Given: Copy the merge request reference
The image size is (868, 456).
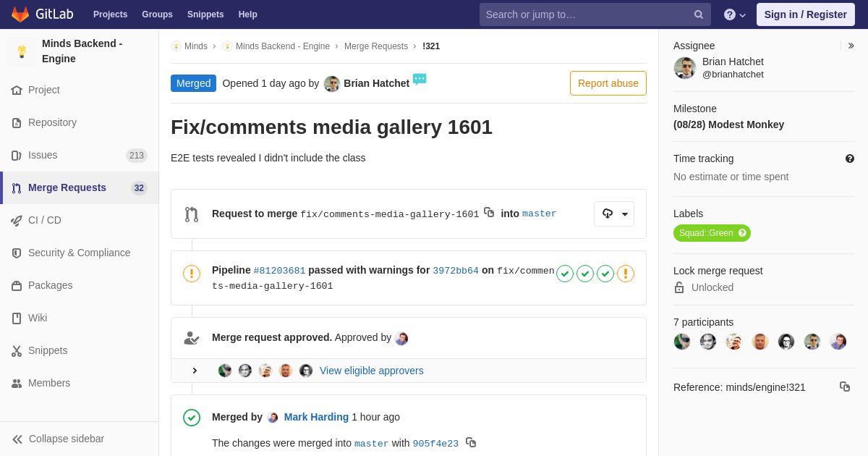Looking at the screenshot, I should 844,387.
